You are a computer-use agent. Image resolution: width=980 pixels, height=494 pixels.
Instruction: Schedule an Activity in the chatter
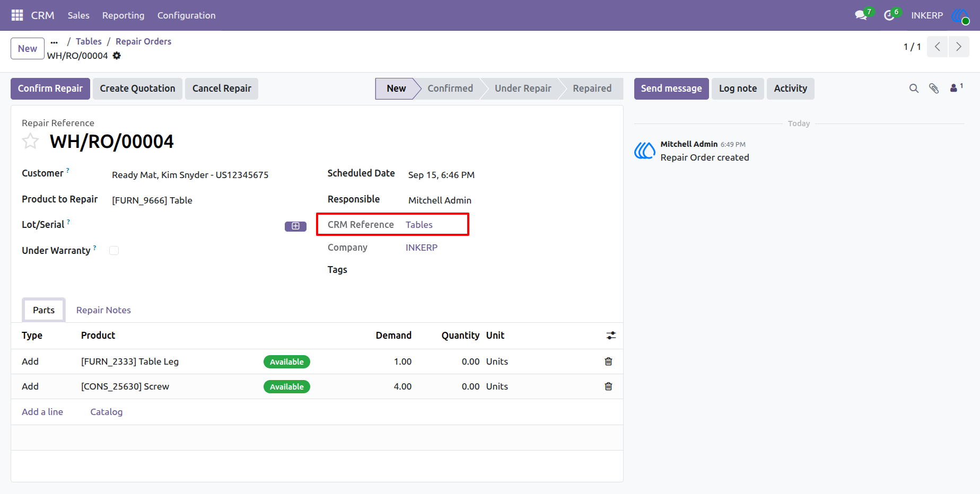click(790, 89)
